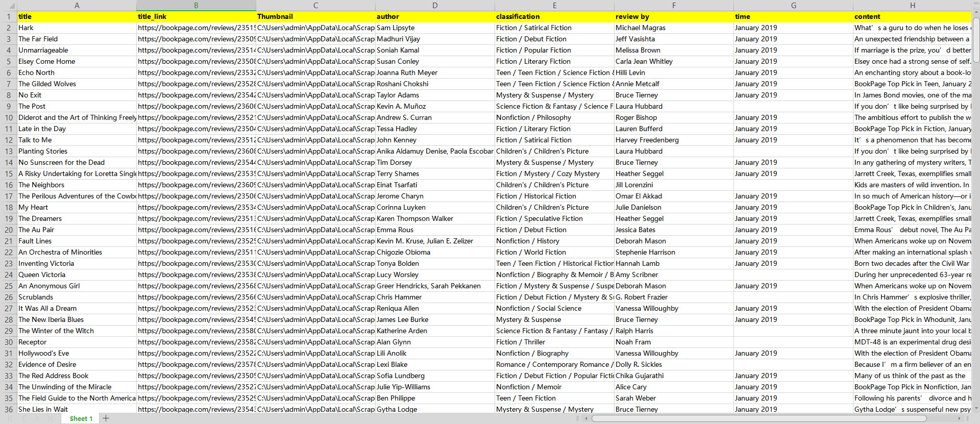Viewport: 980px width, 424px height.
Task: Click 'January 2019' time cell in Hark row
Action: click(x=794, y=28)
